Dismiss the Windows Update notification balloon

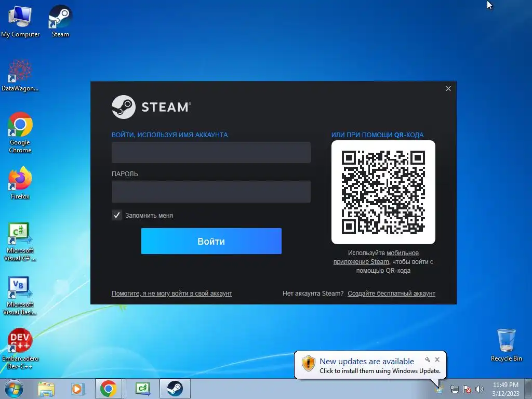(437, 360)
